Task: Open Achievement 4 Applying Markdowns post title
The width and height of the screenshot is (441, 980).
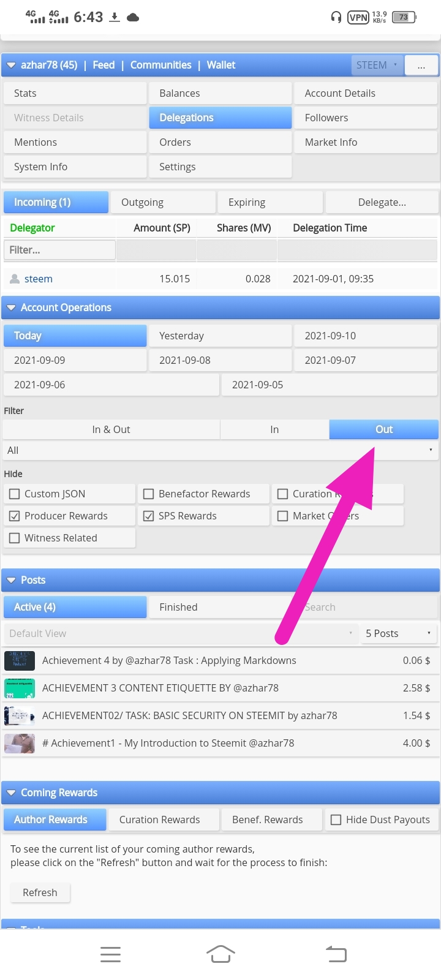Action: tap(169, 660)
